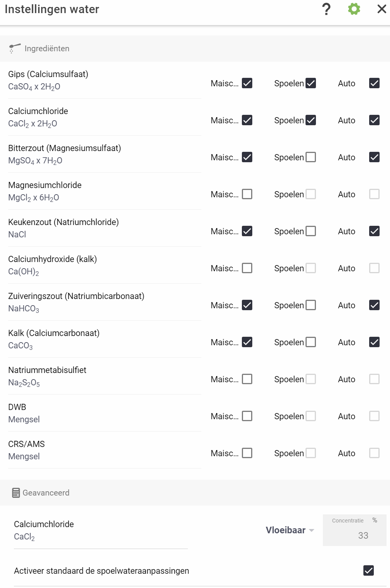Open the Vloeibaar dropdown for Calciumchloride
The height and width of the screenshot is (588, 390).
[x=290, y=530]
